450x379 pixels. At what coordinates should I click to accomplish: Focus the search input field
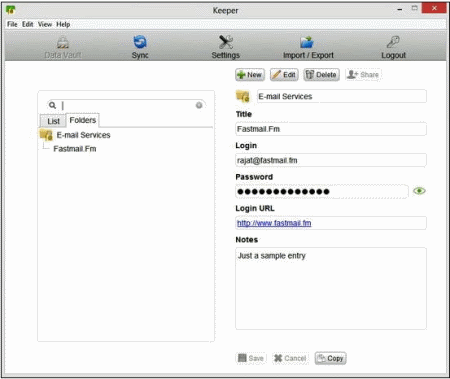click(127, 105)
